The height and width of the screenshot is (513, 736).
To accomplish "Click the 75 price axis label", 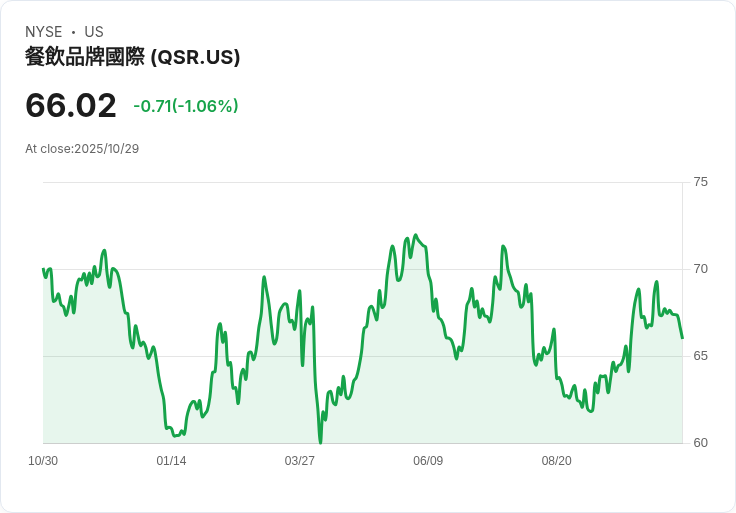I will point(700,182).
